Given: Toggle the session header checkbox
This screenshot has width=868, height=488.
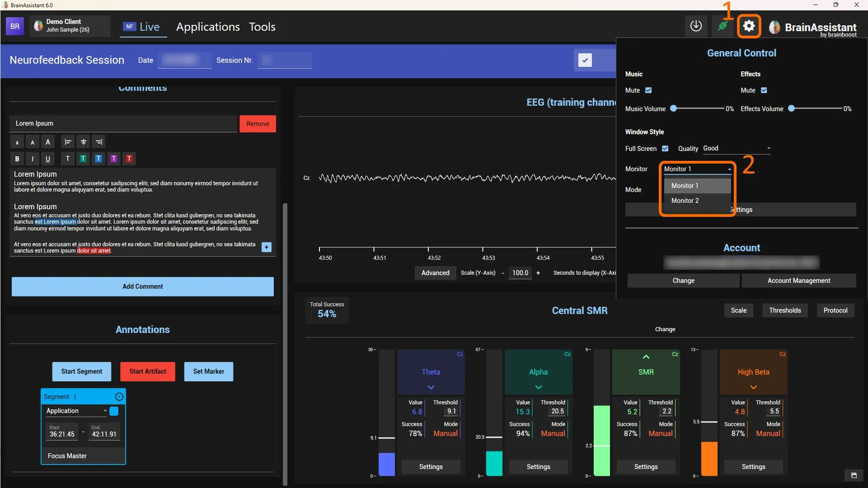Looking at the screenshot, I should click(x=585, y=60).
